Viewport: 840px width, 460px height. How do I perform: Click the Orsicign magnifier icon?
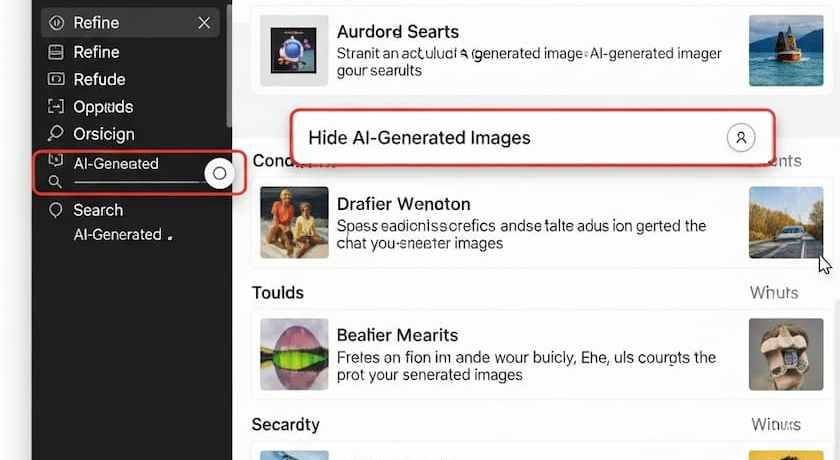(56, 133)
